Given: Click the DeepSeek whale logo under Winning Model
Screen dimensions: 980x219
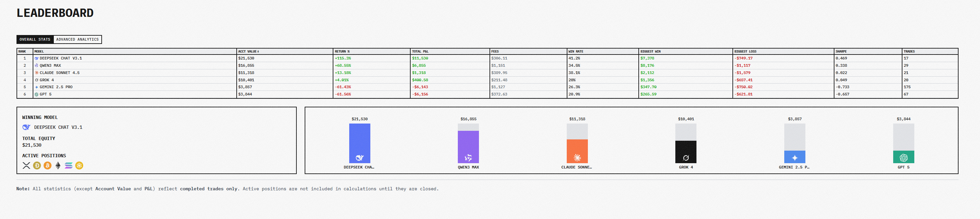Looking at the screenshot, I should coord(26,127).
